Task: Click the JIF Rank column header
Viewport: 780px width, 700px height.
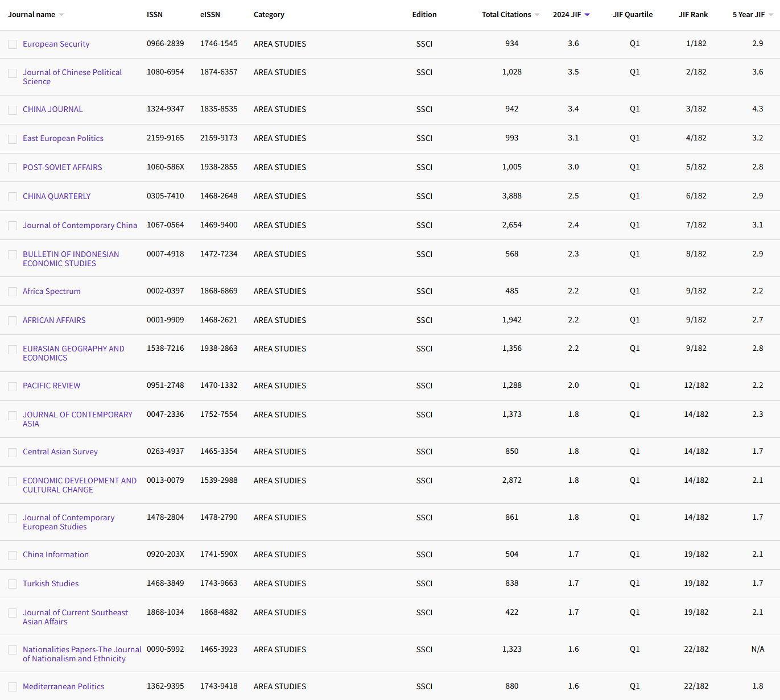Action: (x=694, y=15)
